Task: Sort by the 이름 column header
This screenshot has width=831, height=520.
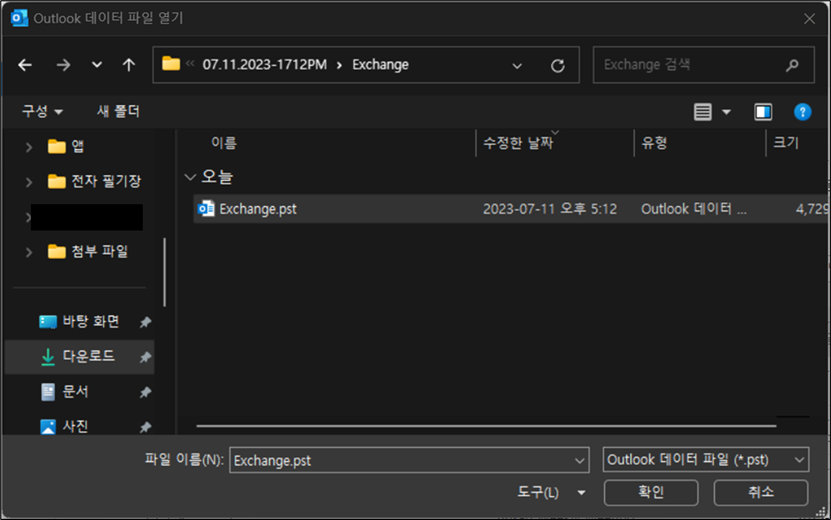Action: pos(224,143)
